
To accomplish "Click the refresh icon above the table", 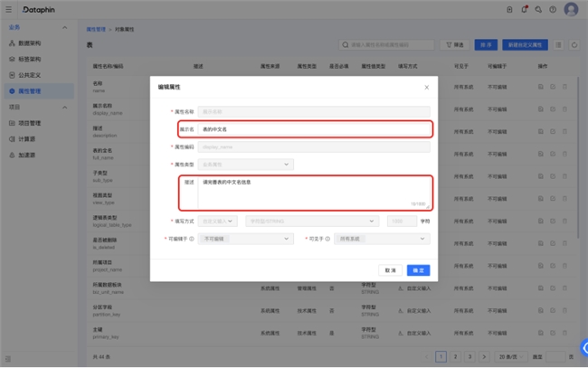I will tap(574, 43).
